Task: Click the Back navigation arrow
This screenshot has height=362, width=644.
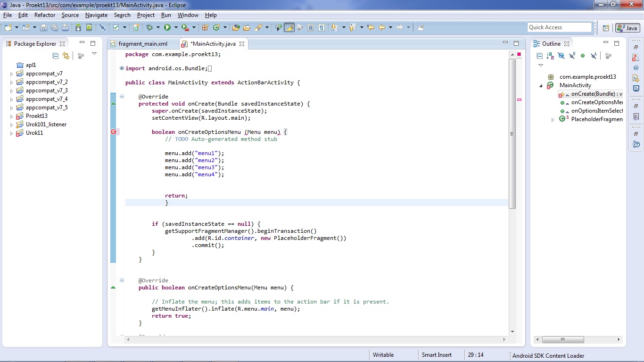Action: (382, 28)
